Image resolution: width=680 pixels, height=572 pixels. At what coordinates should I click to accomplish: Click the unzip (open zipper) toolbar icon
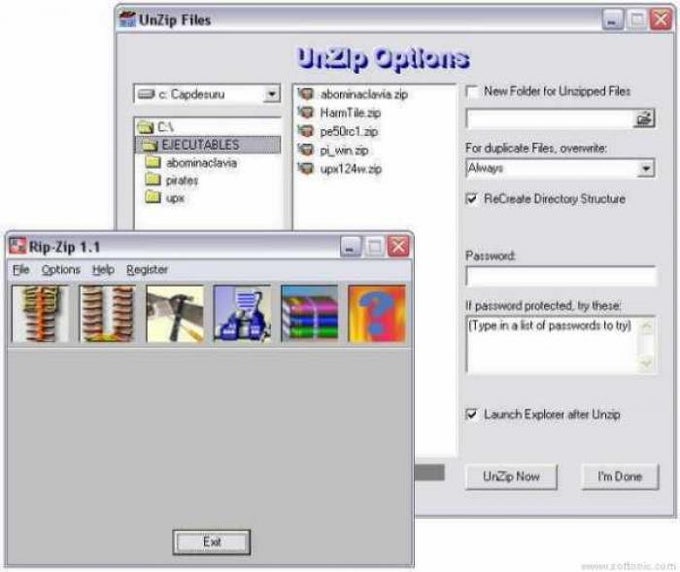(108, 314)
